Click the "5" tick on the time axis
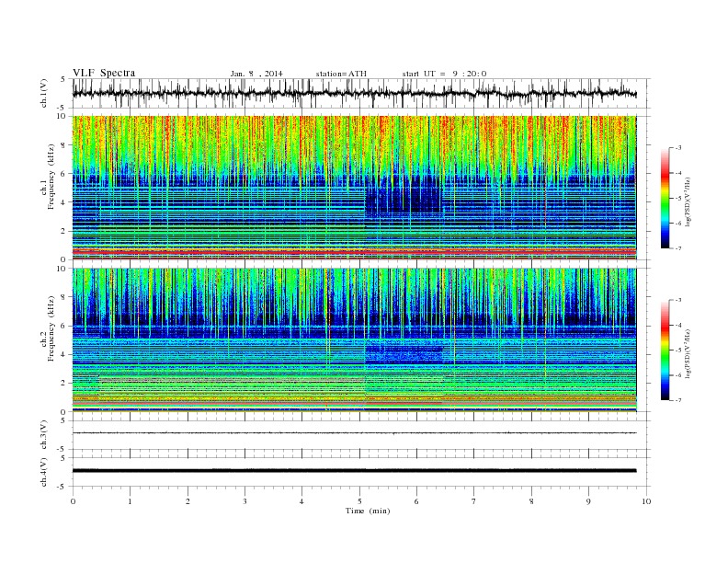 (359, 501)
